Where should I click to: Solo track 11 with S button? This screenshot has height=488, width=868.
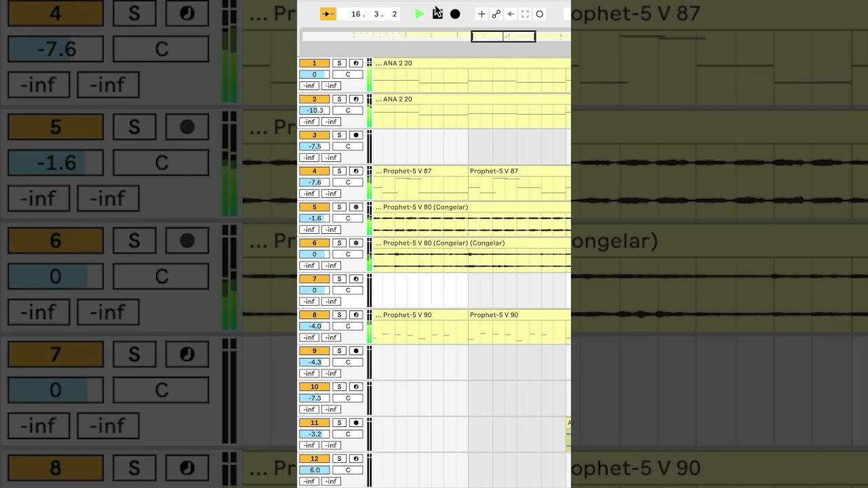click(x=339, y=422)
